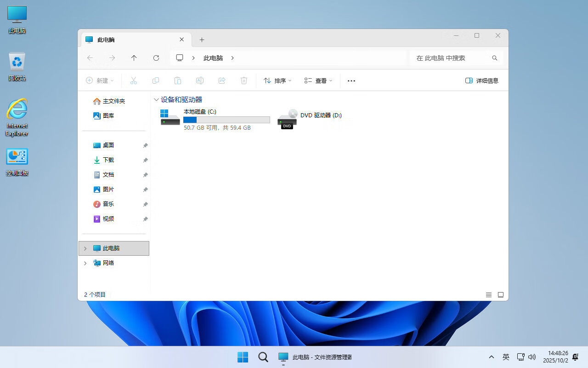The height and width of the screenshot is (368, 588).
Task: Click the Copy icon
Action: click(x=156, y=80)
